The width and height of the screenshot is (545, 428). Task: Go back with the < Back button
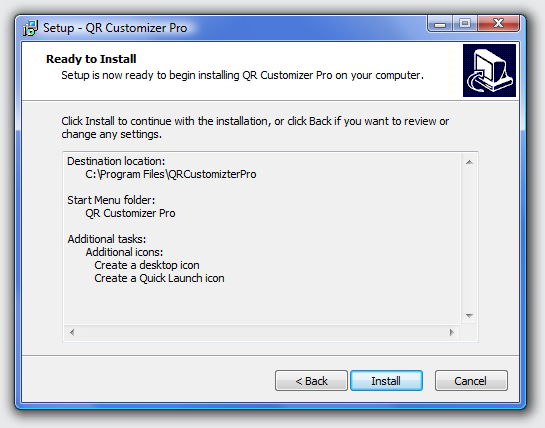click(x=311, y=381)
